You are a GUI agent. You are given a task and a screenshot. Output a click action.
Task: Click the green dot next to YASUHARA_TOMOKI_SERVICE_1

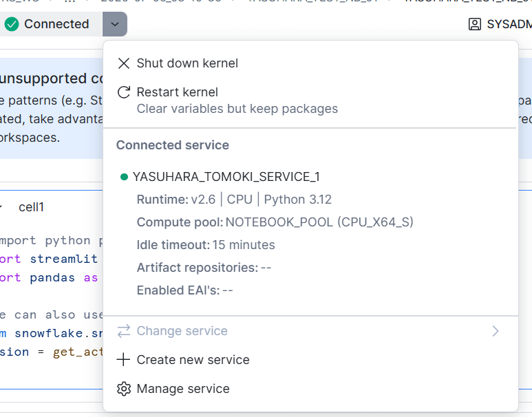coord(124,177)
